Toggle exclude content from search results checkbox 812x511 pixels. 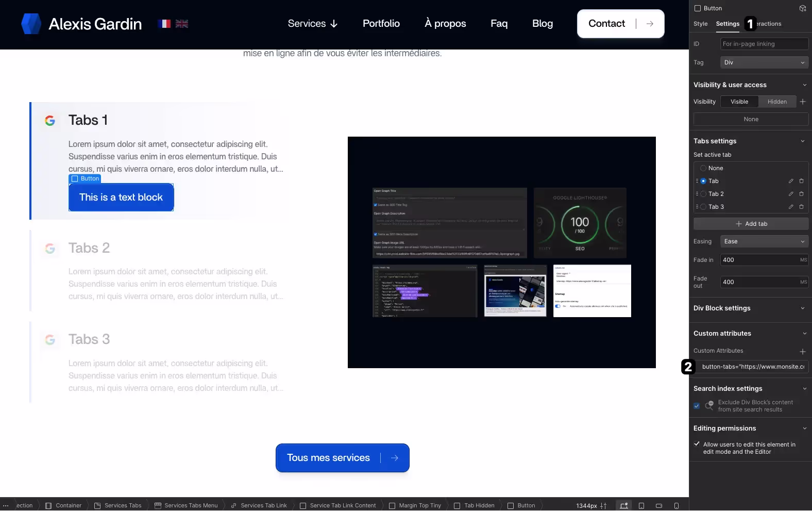pyautogui.click(x=697, y=406)
